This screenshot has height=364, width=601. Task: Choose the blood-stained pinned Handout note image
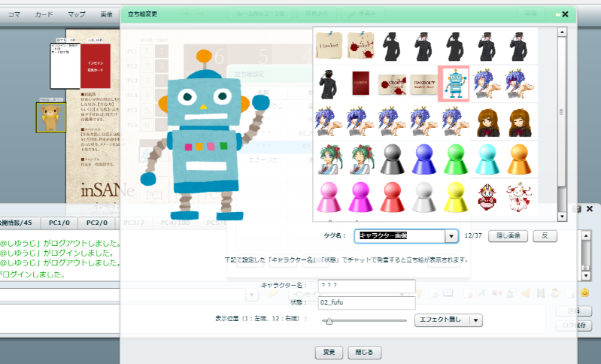(361, 45)
